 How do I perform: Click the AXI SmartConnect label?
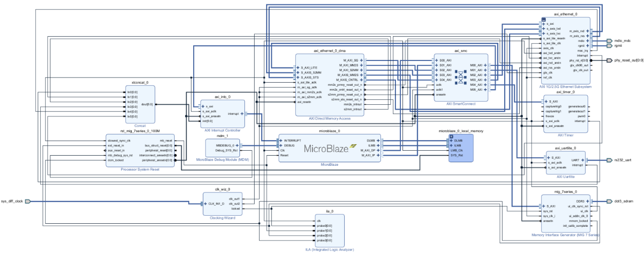pos(460,104)
